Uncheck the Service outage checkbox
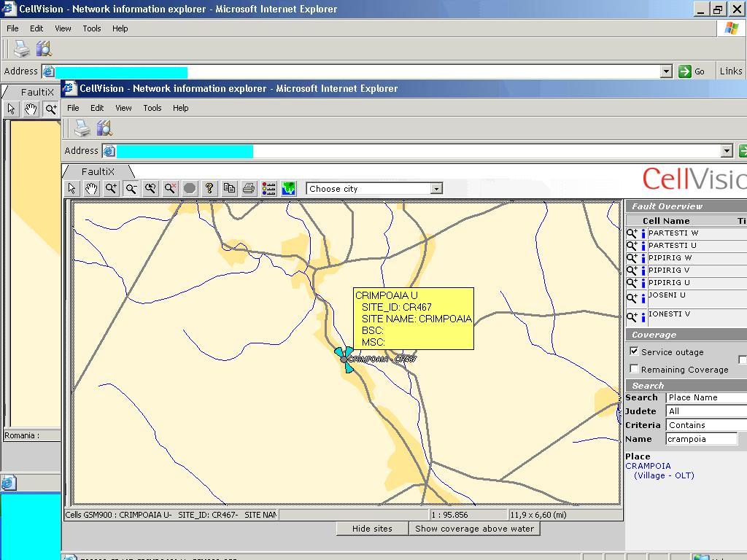Screen dimensions: 747x560 tap(634, 351)
